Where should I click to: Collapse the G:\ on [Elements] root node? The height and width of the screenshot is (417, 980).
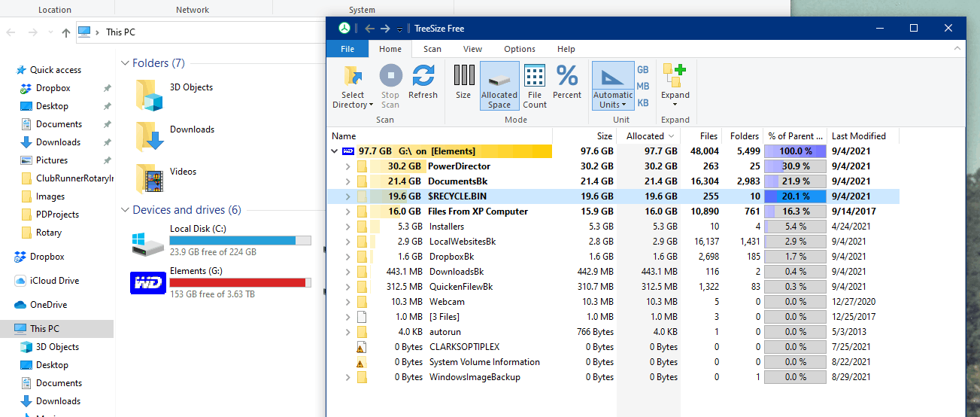pyautogui.click(x=334, y=151)
